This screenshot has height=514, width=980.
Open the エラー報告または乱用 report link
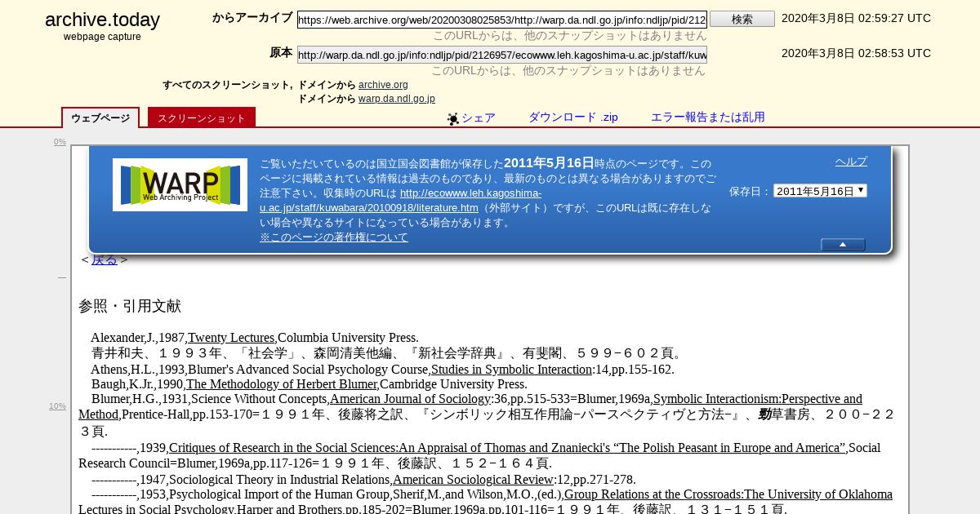(708, 117)
